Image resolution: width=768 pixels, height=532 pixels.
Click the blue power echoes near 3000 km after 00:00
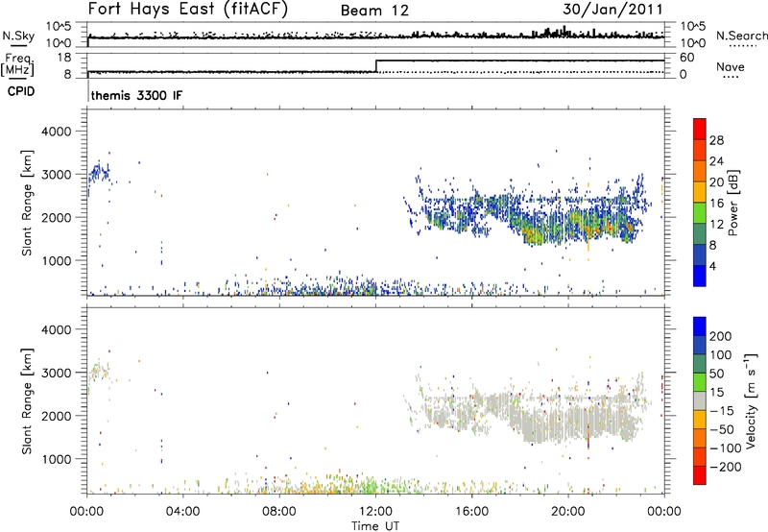tap(98, 173)
